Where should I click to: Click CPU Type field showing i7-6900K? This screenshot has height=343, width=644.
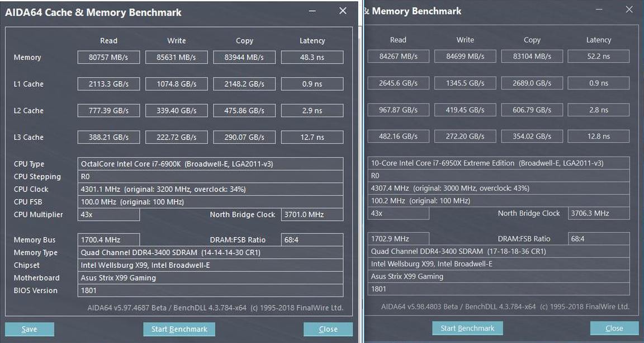(x=210, y=164)
